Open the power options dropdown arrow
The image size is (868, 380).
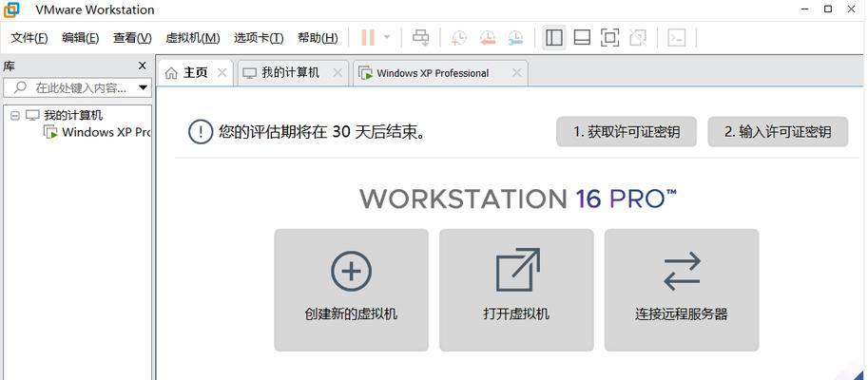[387, 38]
